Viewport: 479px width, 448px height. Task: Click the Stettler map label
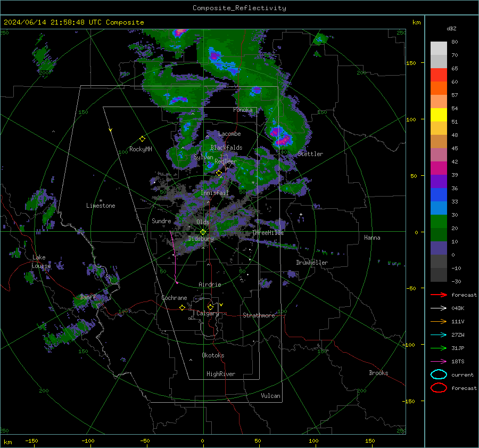[310, 154]
